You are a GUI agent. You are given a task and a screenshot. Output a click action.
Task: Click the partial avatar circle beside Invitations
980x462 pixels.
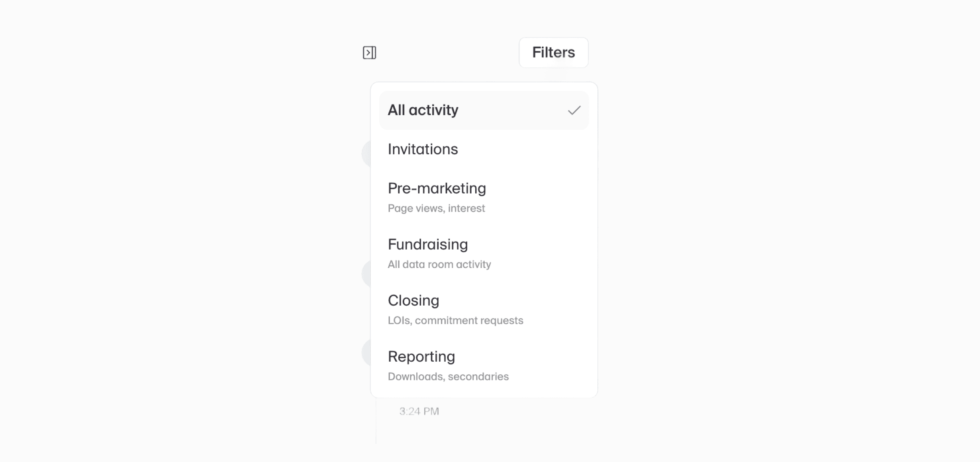pos(366,154)
